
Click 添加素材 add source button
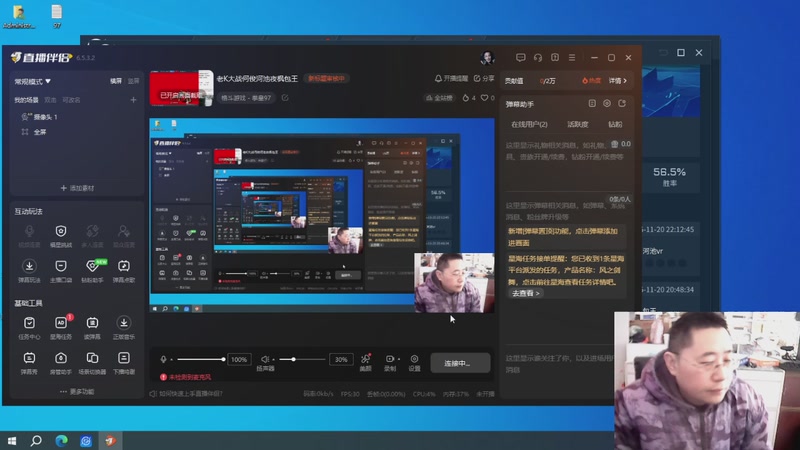click(77, 188)
